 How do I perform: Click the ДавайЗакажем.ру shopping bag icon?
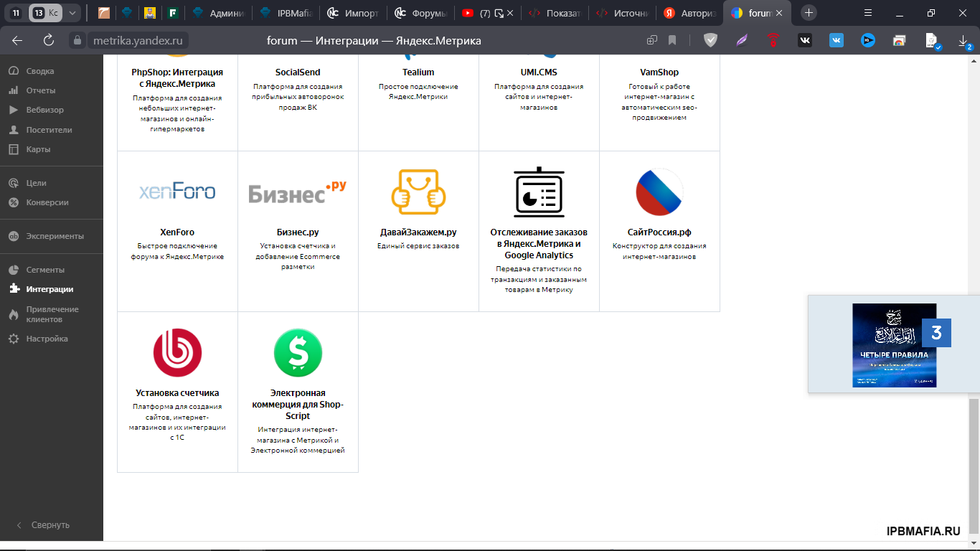(x=418, y=192)
